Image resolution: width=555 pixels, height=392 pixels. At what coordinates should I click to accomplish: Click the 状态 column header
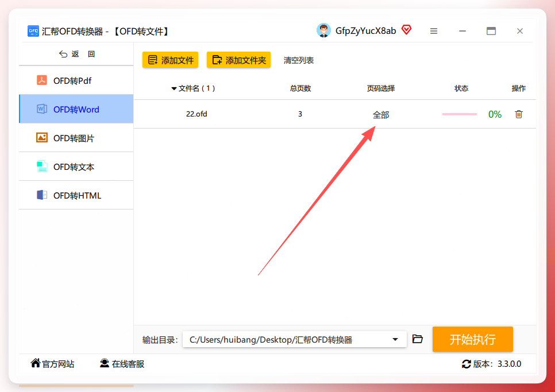click(461, 88)
